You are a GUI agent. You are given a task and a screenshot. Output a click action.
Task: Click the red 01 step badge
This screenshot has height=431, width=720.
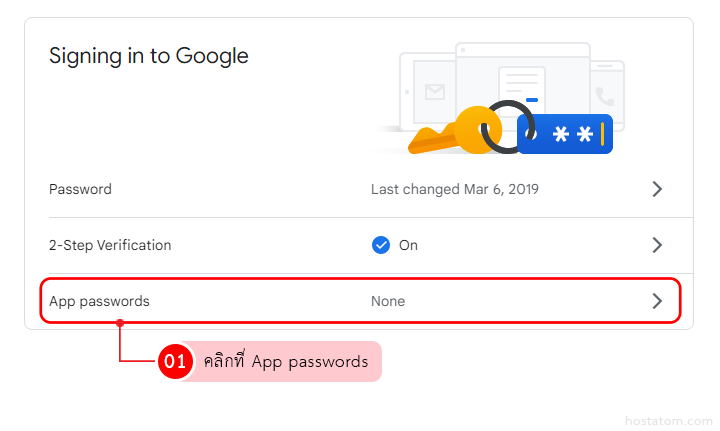click(176, 362)
